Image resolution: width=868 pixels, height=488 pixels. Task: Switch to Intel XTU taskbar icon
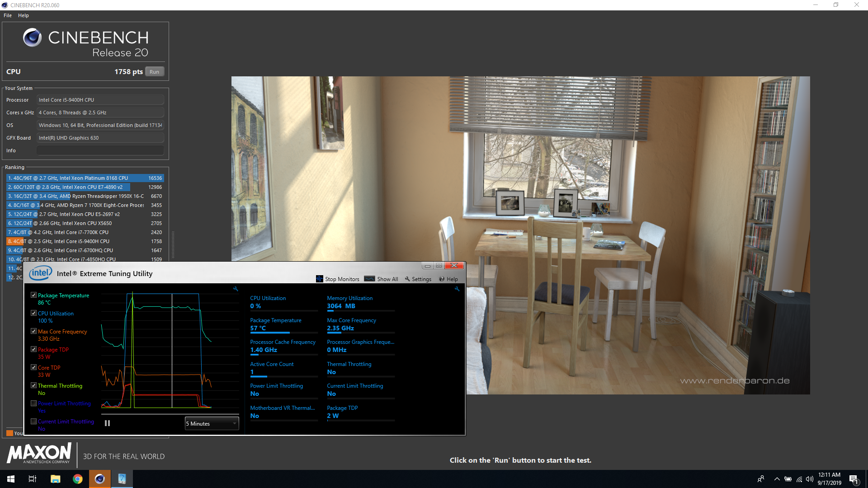pyautogui.click(x=122, y=479)
